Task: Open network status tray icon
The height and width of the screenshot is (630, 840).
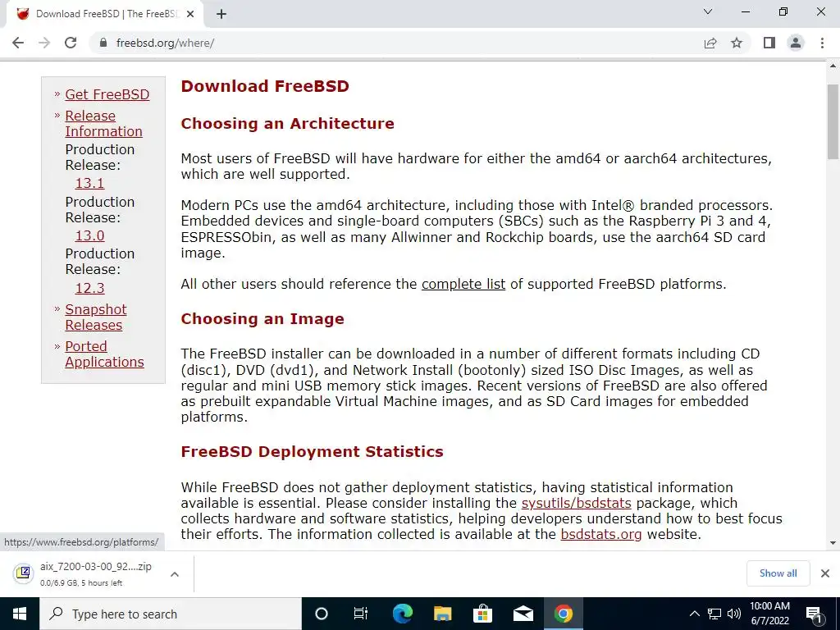Action: click(714, 614)
